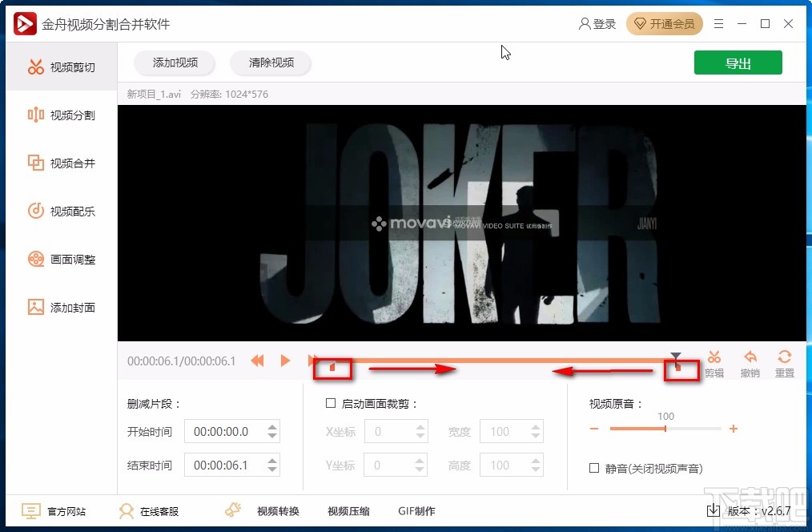
Task: Enable 启动画面裁剪 checkbox
Action: 331,403
